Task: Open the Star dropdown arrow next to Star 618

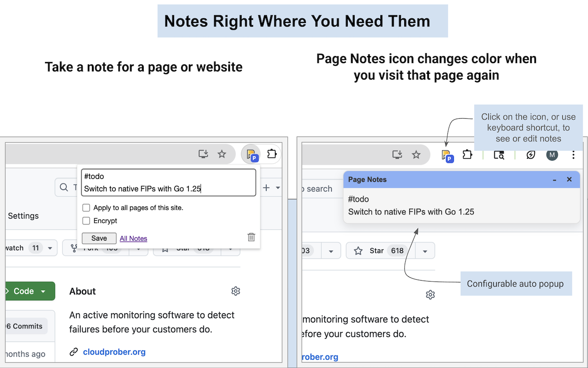Action: pos(425,251)
